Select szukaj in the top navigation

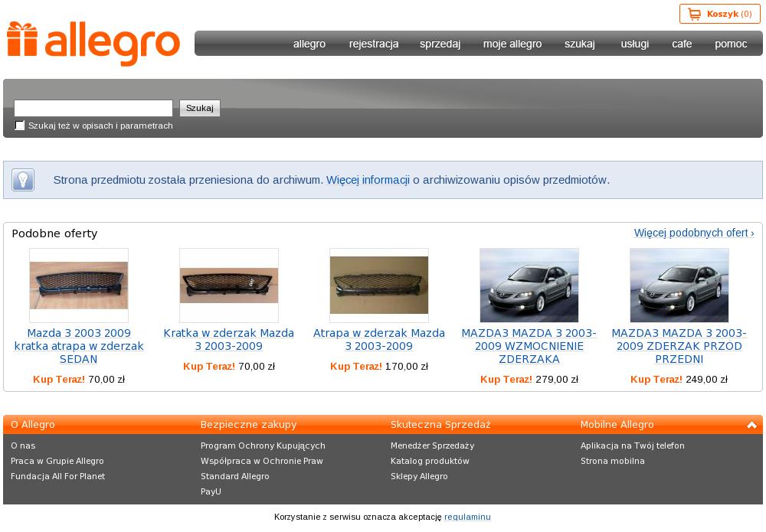point(580,44)
